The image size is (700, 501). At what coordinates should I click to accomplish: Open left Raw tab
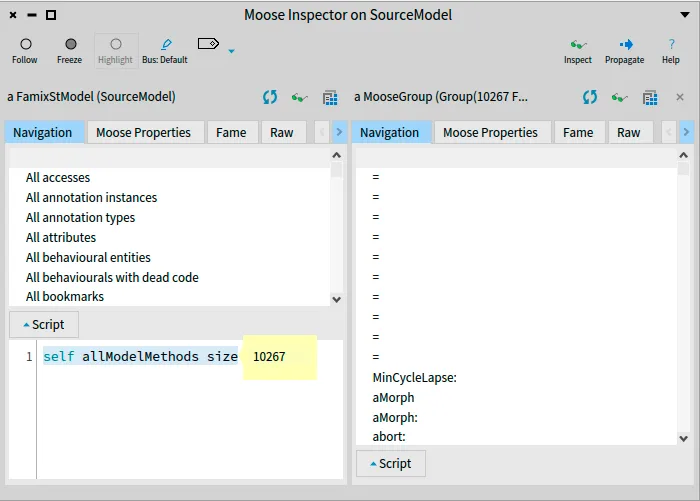click(283, 132)
